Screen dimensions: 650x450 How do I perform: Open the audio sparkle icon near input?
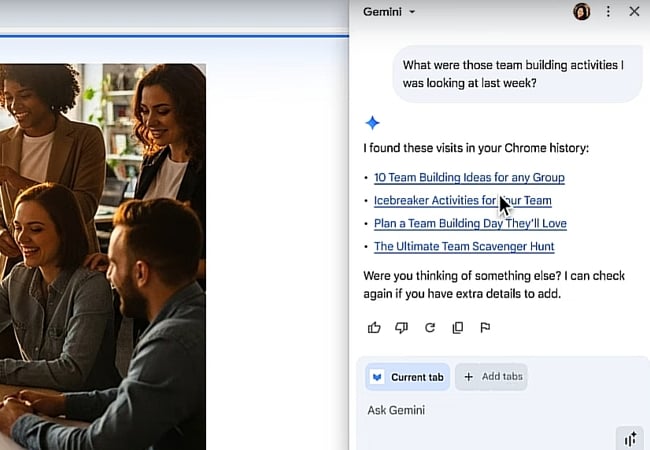[630, 438]
